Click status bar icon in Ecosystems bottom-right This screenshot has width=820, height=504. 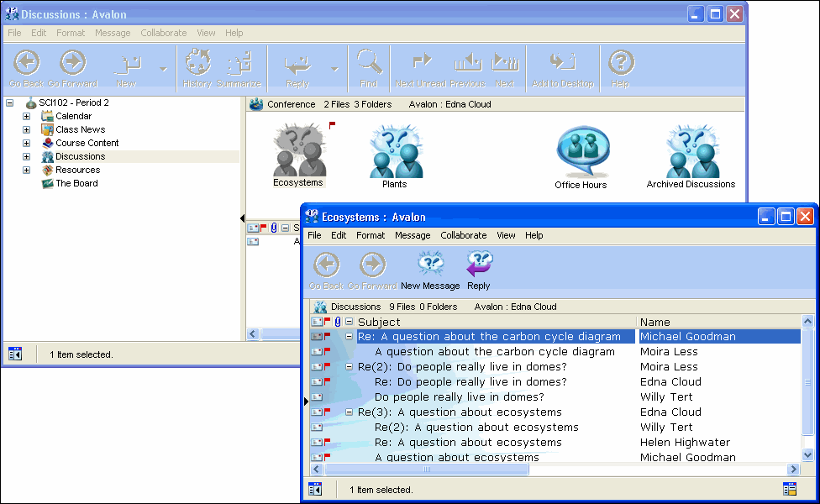[790, 489]
